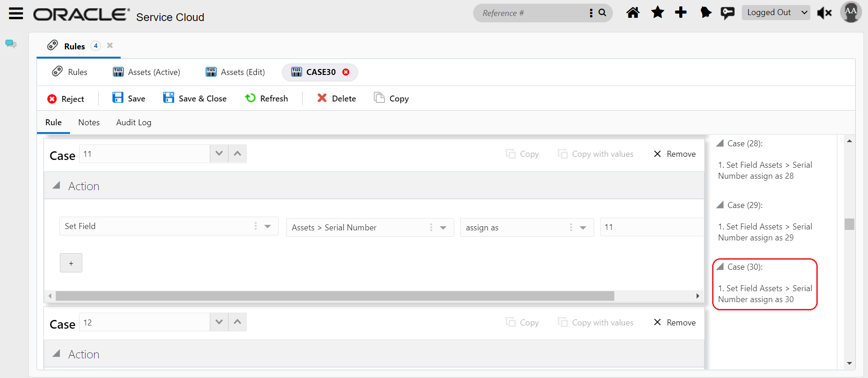Viewport: 868px width, 378px height.
Task: Move Case 12 up with chevron
Action: click(237, 322)
